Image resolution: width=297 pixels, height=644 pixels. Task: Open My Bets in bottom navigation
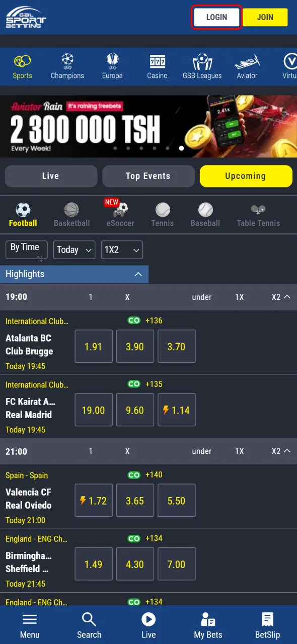208,624
